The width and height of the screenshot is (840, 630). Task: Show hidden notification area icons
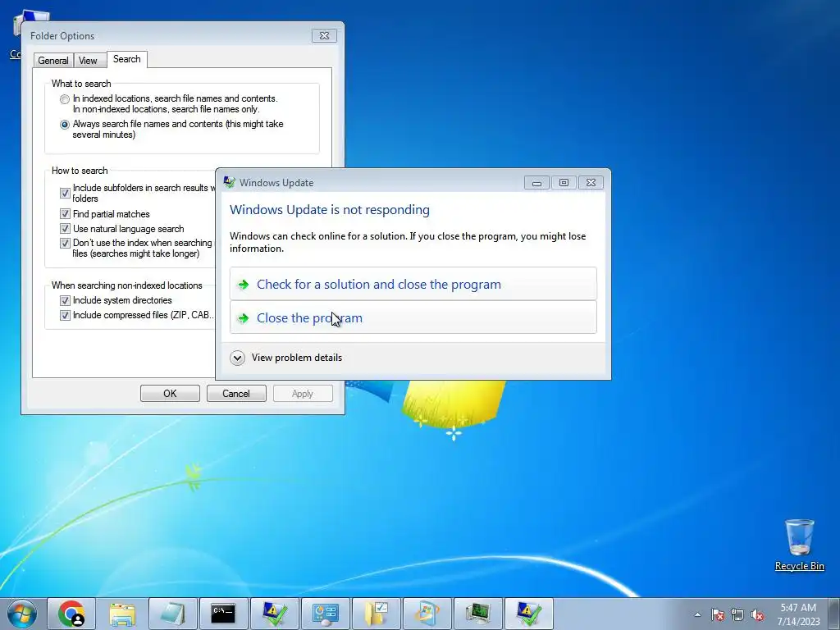click(697, 614)
